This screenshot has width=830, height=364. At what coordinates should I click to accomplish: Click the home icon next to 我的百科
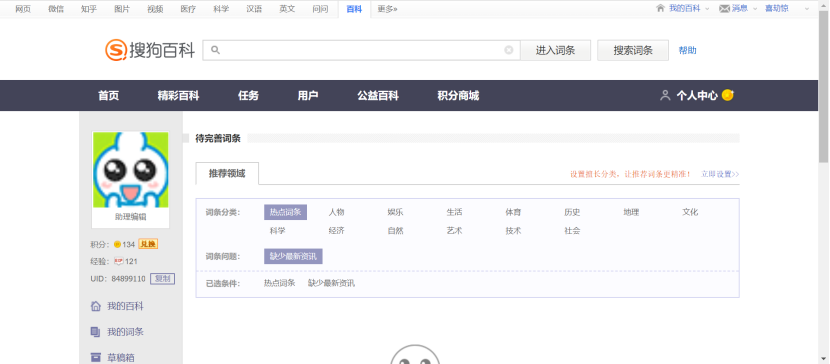click(660, 8)
